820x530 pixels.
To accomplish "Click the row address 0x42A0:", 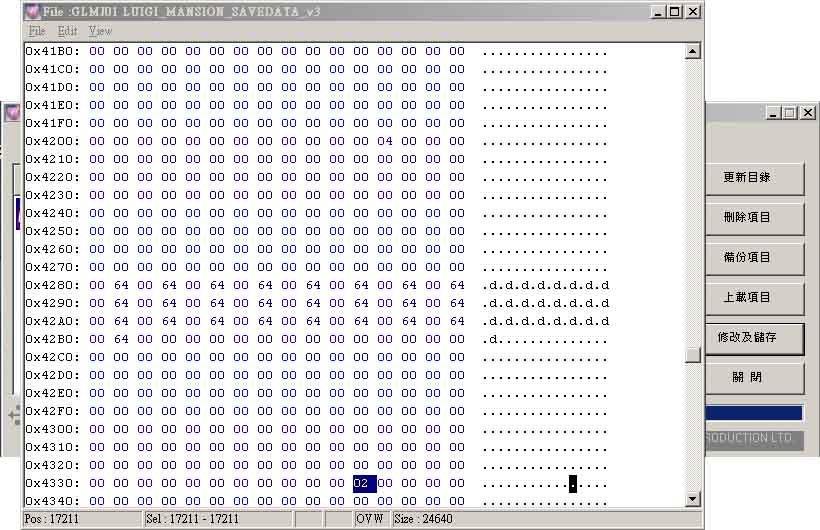I will (x=53, y=321).
